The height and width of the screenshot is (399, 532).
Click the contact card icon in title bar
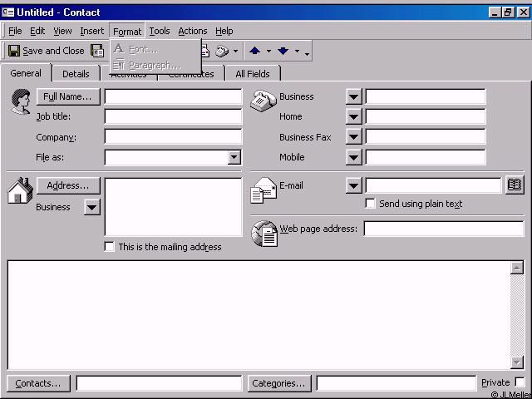pyautogui.click(x=7, y=12)
